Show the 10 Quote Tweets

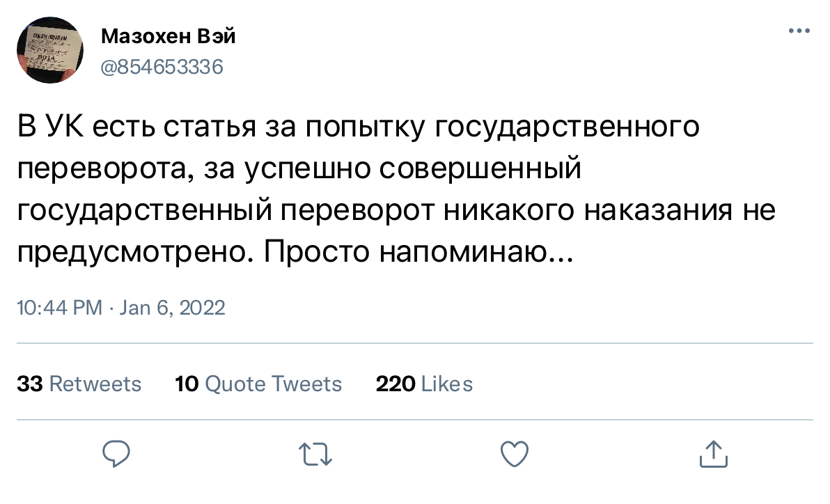point(258,384)
